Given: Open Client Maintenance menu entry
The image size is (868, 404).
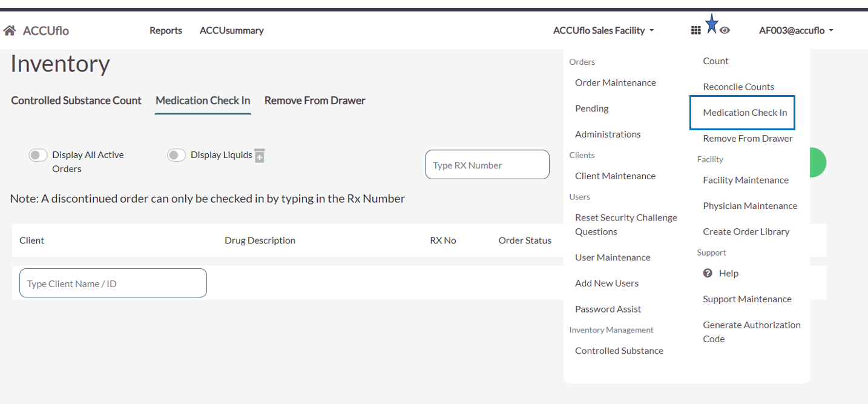Looking at the screenshot, I should click(616, 176).
